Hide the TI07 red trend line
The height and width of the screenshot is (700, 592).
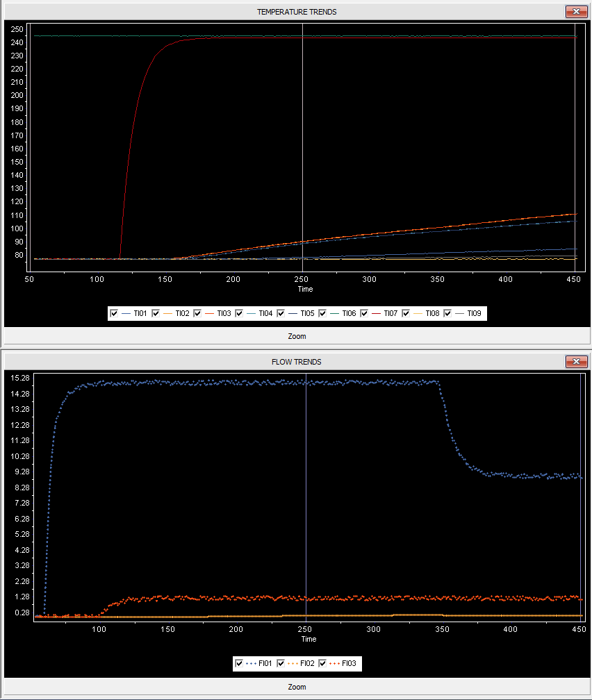point(365,314)
